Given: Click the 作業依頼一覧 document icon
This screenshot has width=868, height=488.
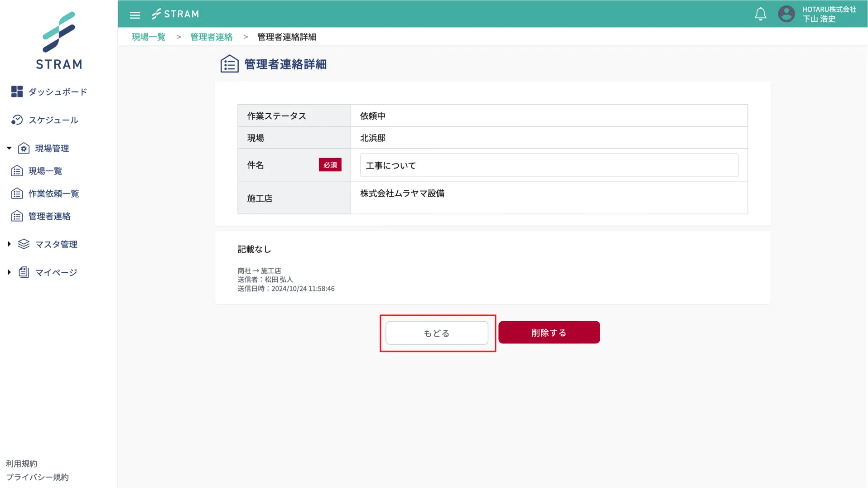Looking at the screenshot, I should [x=17, y=193].
